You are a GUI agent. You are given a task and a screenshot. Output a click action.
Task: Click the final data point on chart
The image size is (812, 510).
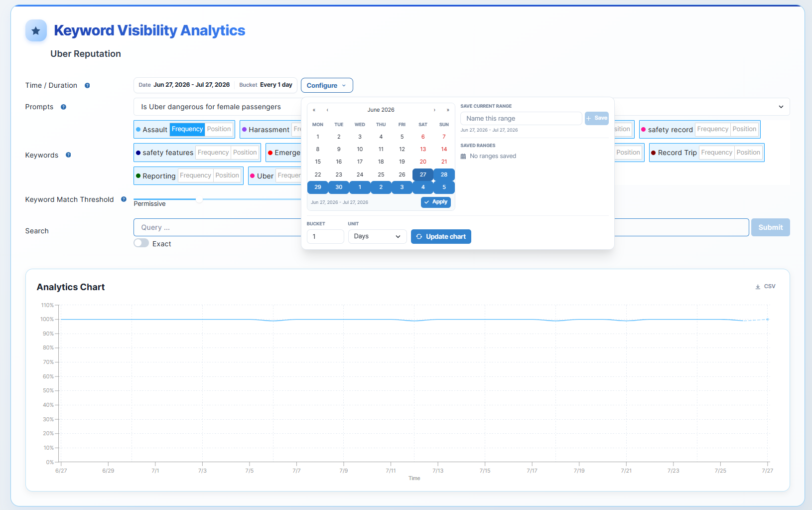[x=768, y=320]
